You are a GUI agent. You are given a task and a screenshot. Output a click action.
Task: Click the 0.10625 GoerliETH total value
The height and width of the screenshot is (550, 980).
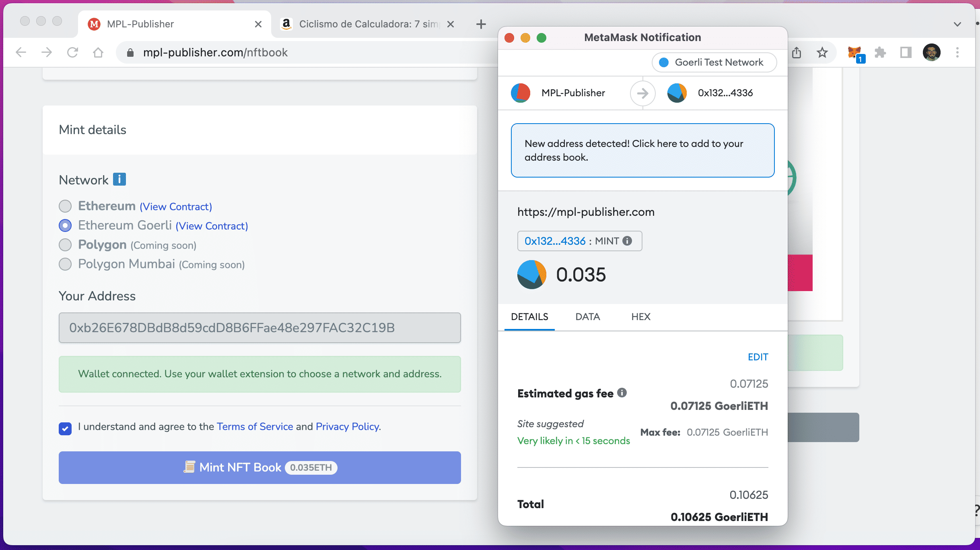[x=719, y=517]
